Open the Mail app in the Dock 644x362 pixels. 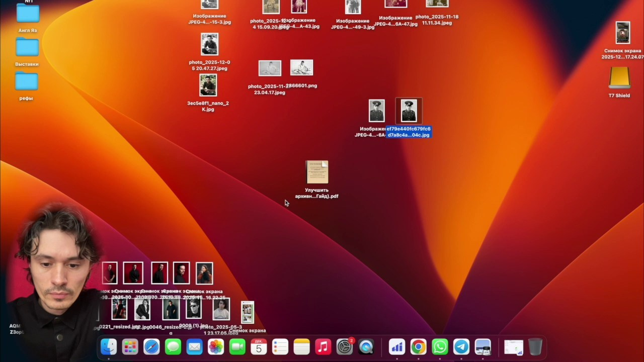coord(194,347)
